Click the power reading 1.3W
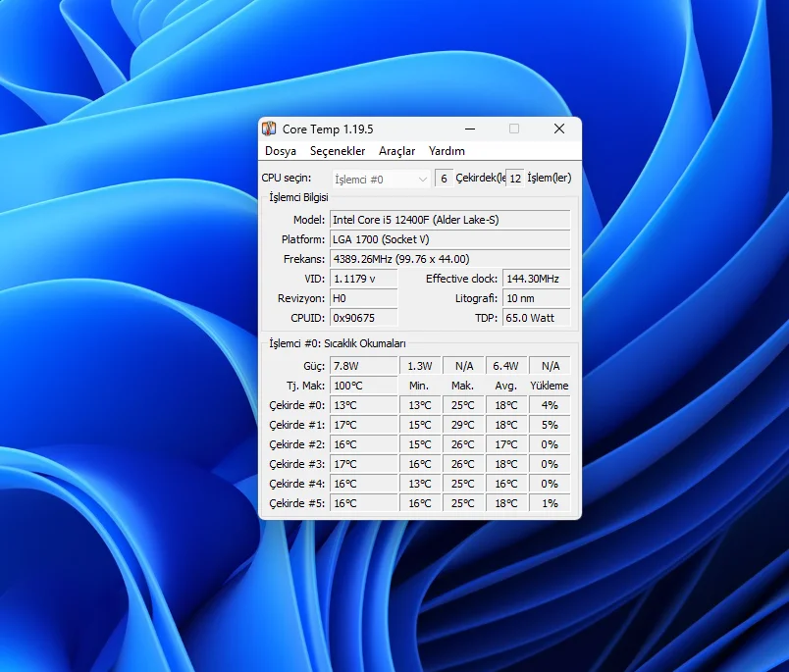The image size is (789, 672). click(420, 366)
